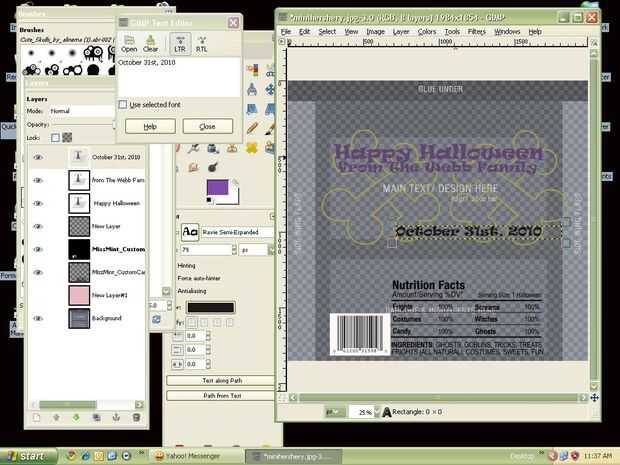The width and height of the screenshot is (620, 465).
Task: Toggle the lock alpha channel icon
Action: [67, 138]
